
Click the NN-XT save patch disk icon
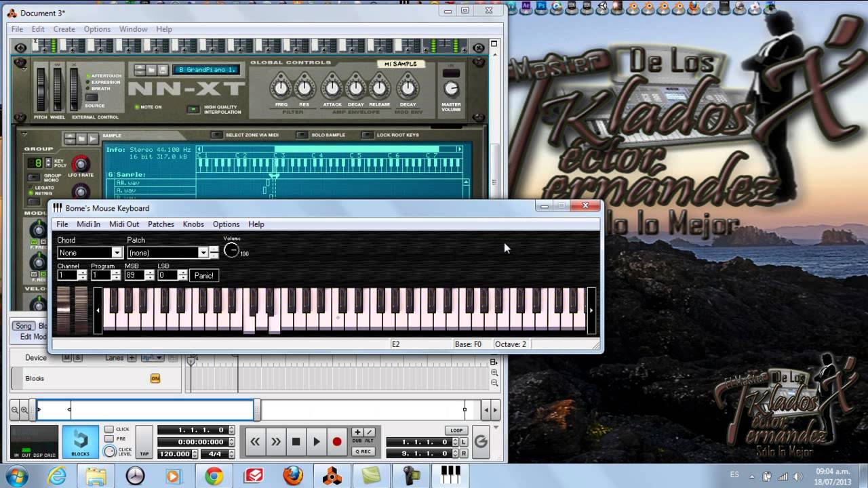(x=163, y=70)
